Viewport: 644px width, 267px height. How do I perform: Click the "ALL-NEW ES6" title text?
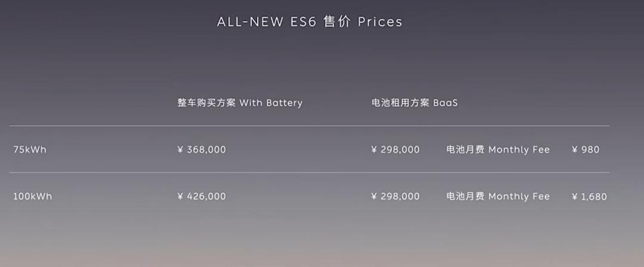[x=267, y=22]
